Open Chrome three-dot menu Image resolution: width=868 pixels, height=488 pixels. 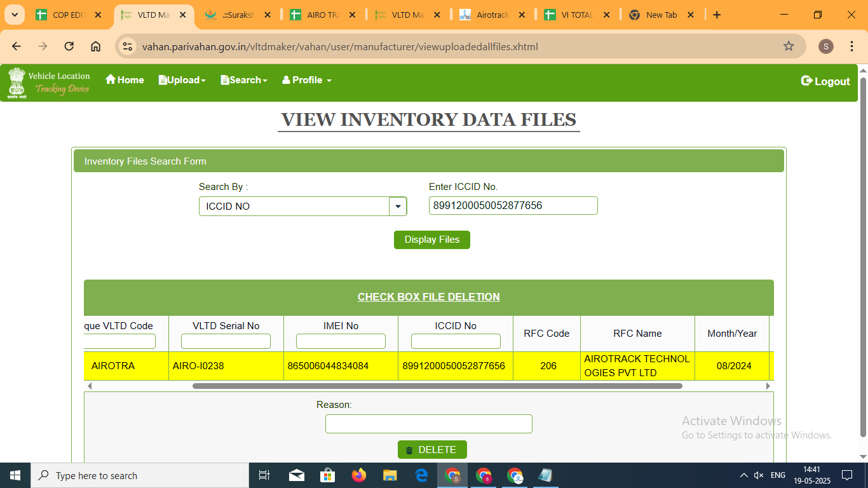[852, 46]
